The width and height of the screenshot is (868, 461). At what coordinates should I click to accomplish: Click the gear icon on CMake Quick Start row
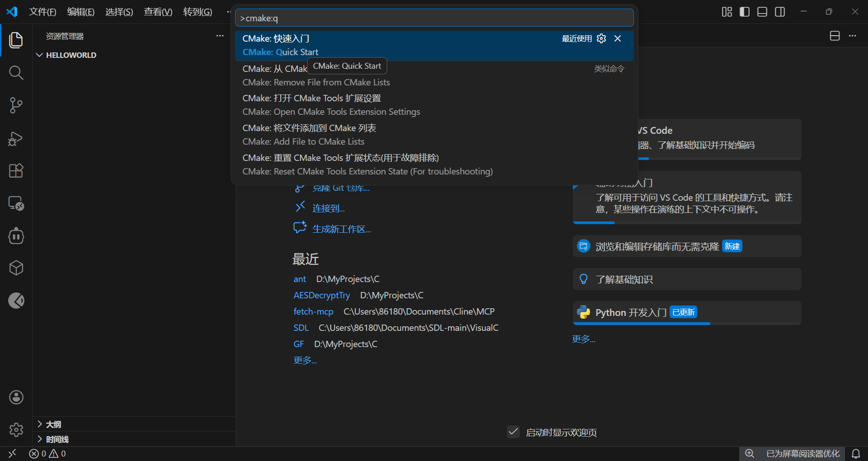coord(601,38)
